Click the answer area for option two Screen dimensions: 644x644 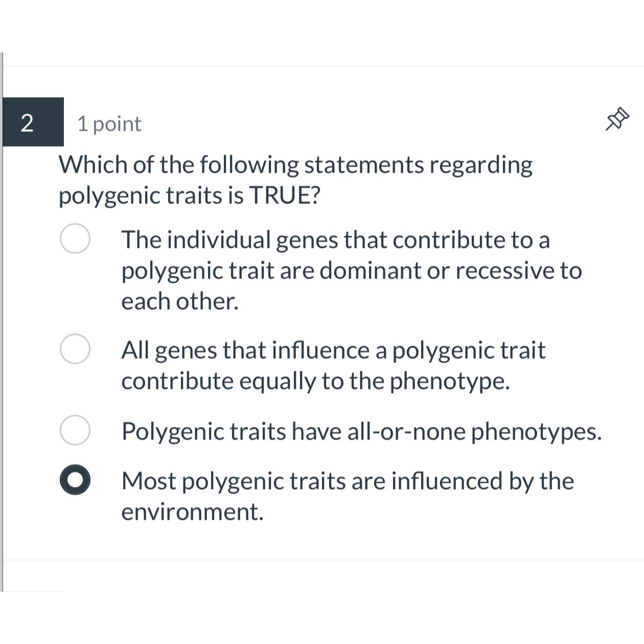[332, 364]
